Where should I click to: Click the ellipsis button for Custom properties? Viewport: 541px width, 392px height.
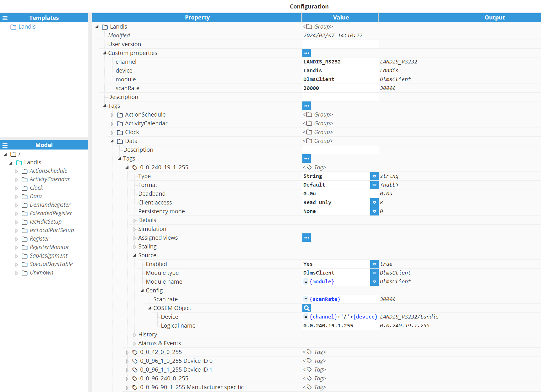(x=307, y=53)
